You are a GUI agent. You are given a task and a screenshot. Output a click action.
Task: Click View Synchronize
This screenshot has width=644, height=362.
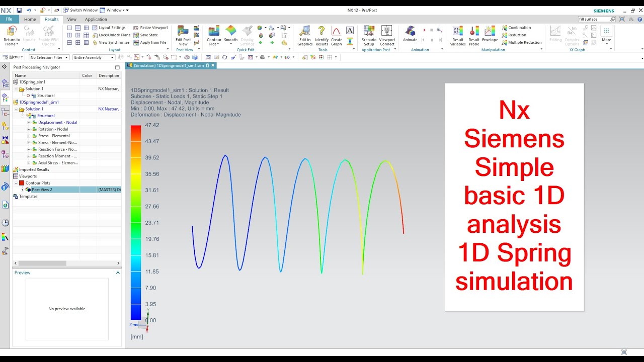click(x=111, y=43)
